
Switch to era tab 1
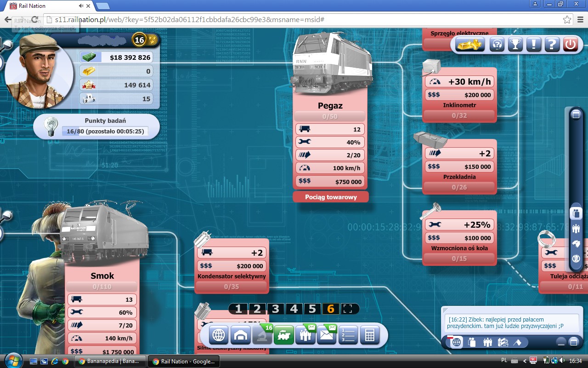[x=238, y=309]
